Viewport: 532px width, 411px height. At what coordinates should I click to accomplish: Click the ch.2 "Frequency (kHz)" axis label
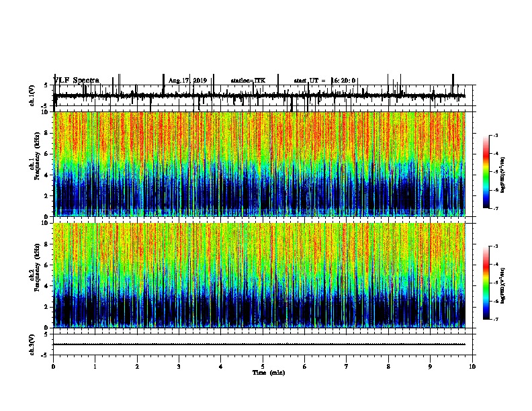[x=37, y=267]
